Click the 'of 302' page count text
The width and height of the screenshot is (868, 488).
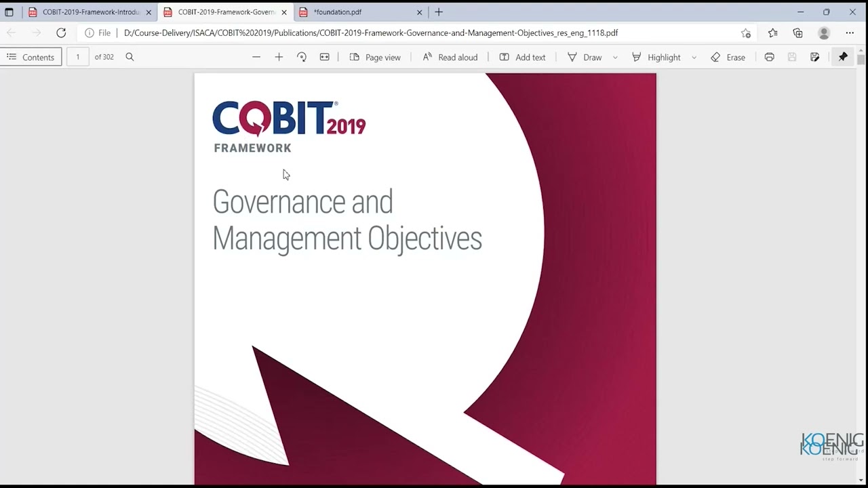104,57
